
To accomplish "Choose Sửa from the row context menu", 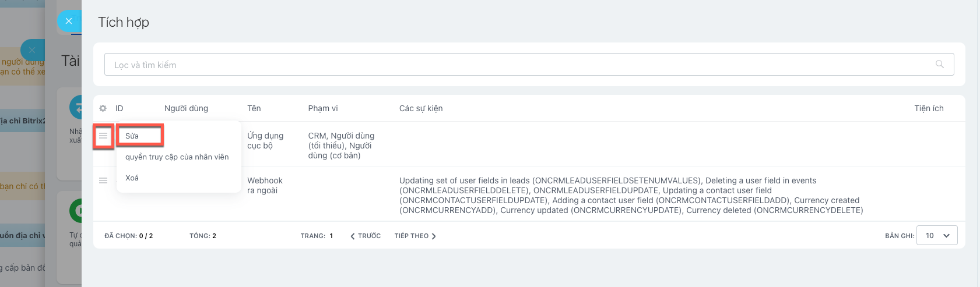I will coord(132,136).
